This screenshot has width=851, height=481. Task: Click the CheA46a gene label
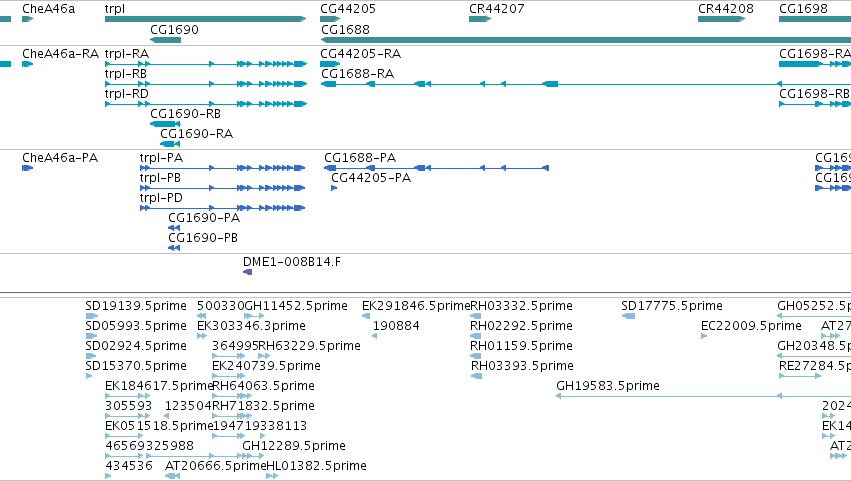48,9
